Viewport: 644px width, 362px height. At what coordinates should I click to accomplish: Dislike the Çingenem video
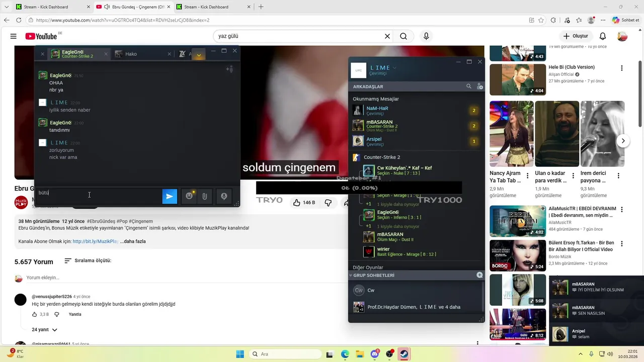point(328,203)
